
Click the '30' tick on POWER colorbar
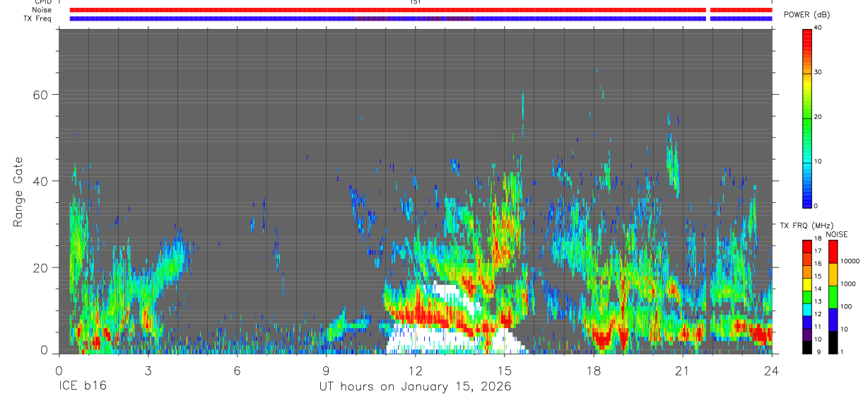(x=819, y=73)
